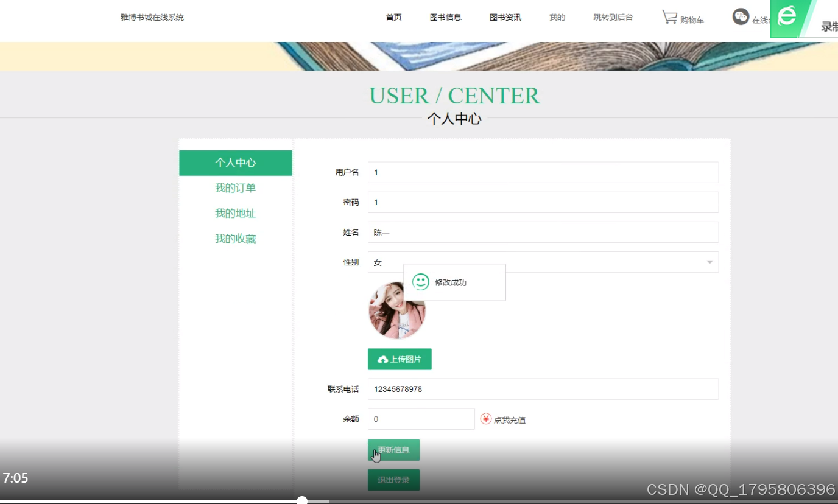The image size is (838, 504).
Task: Expand the 性别 gender dropdown
Action: (x=708, y=262)
